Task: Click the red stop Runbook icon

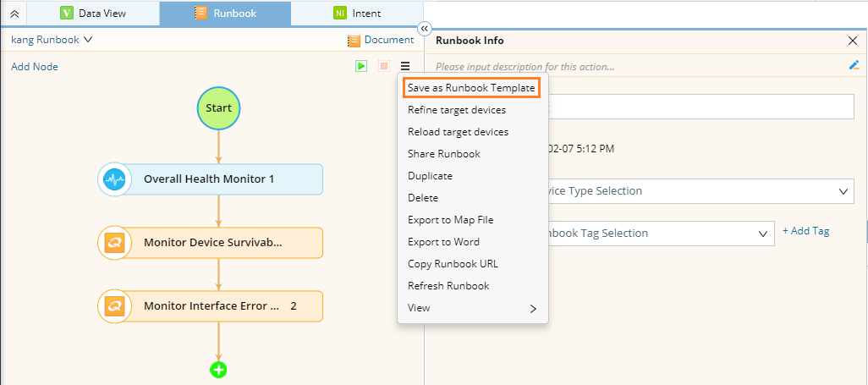Action: coord(383,66)
